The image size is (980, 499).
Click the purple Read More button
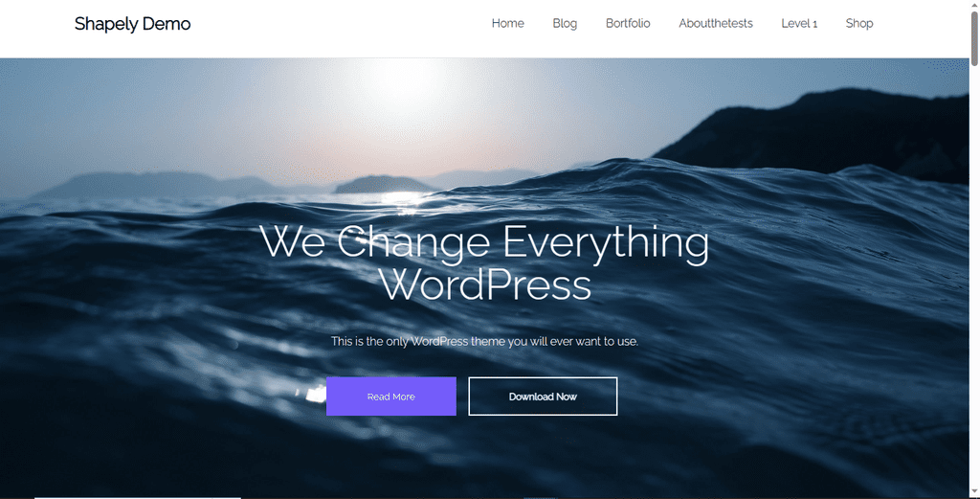click(391, 396)
